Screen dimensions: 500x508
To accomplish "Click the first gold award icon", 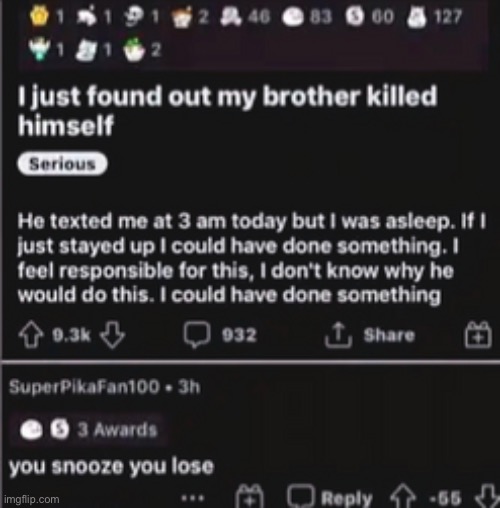I will point(39,16).
